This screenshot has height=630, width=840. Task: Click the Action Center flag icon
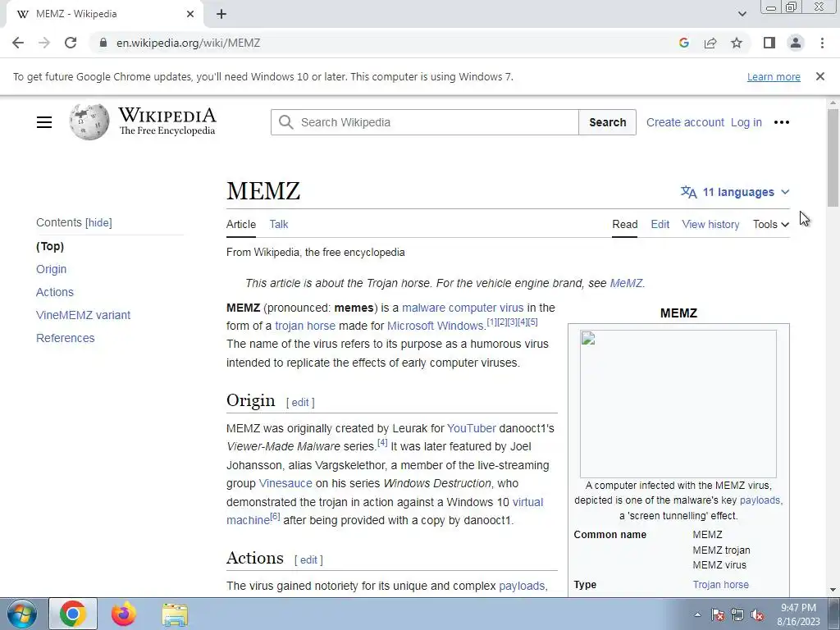[x=718, y=614]
